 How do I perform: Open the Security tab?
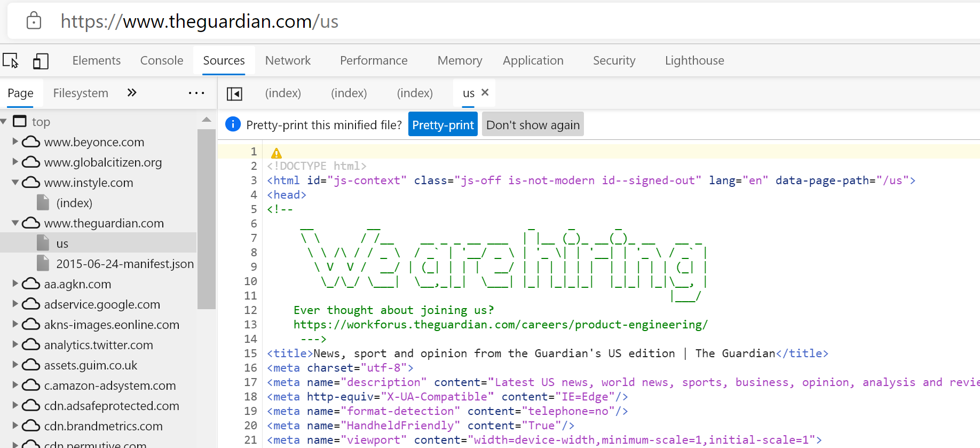pos(614,60)
